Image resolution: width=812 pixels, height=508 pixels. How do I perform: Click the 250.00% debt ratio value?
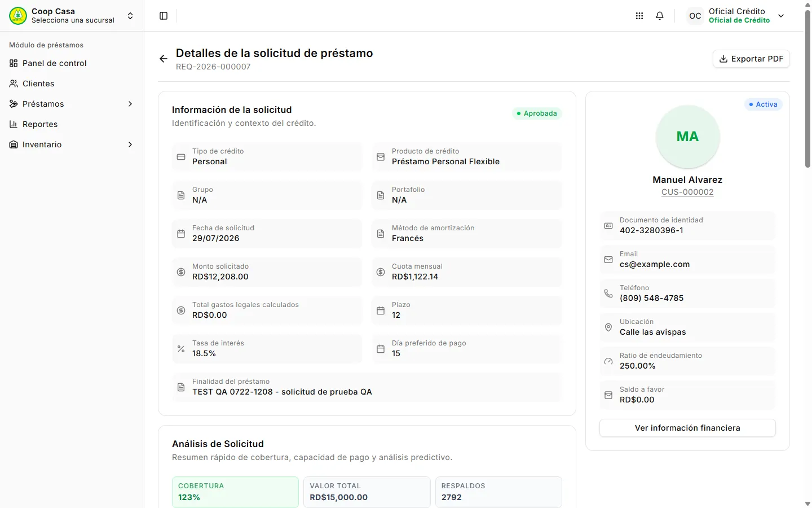coord(638,366)
